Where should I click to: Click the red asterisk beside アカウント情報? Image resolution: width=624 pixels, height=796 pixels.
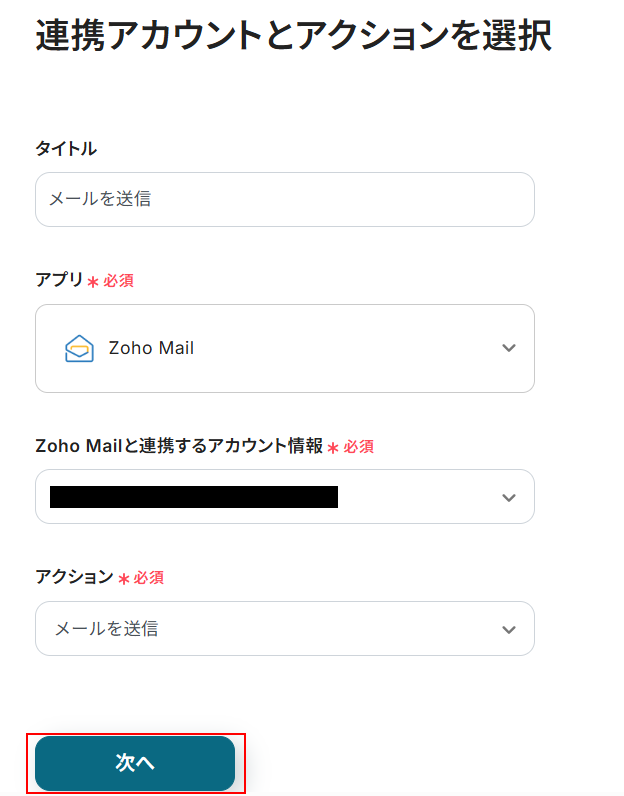[333, 448]
